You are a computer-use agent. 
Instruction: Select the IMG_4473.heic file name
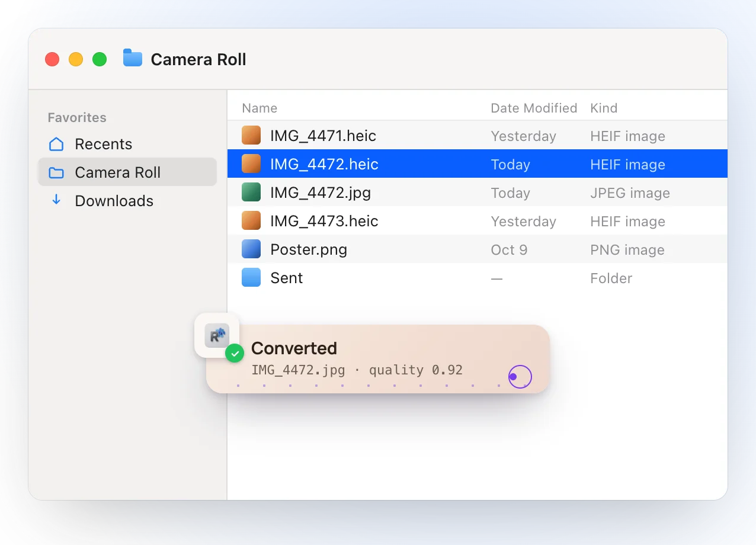coord(324,221)
